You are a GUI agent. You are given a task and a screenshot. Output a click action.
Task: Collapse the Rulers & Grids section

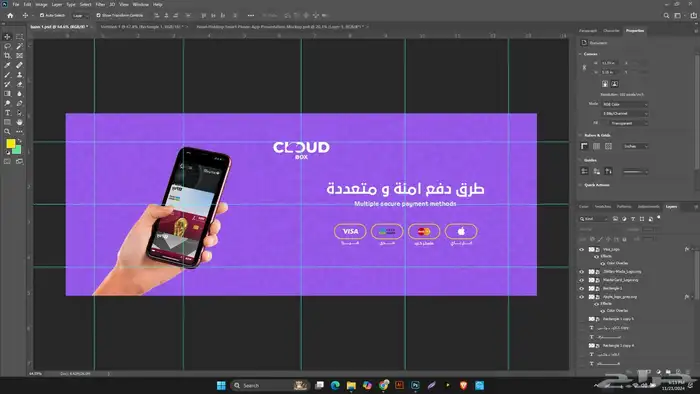coord(580,135)
